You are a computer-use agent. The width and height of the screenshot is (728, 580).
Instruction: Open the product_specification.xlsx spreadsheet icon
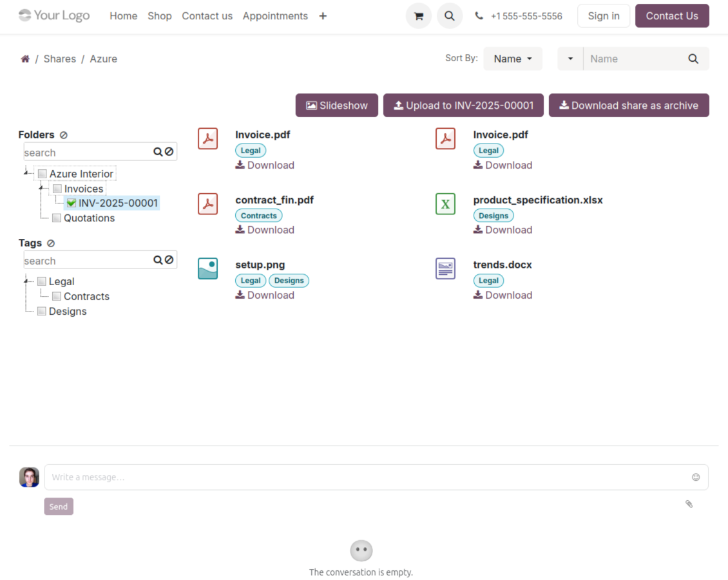445,204
